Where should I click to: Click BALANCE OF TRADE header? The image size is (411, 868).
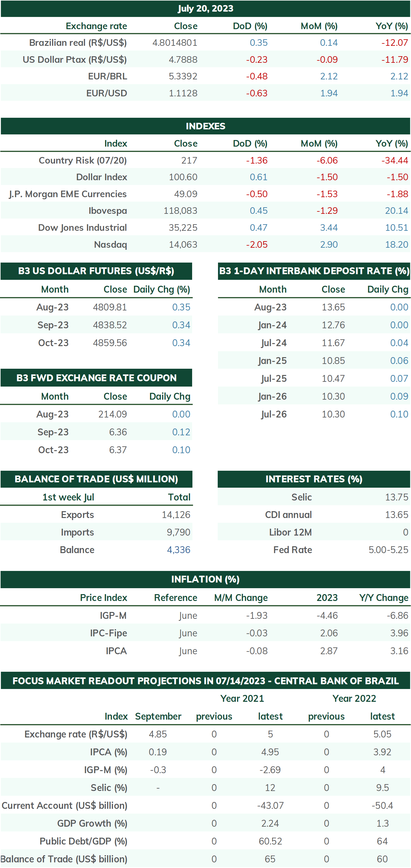coord(96,479)
